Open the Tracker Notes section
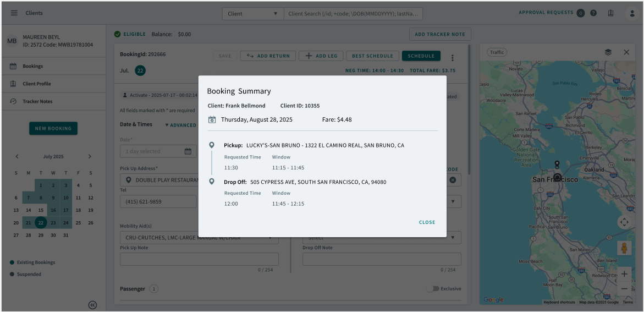Screen dimensions: 644x312 [53, 102]
